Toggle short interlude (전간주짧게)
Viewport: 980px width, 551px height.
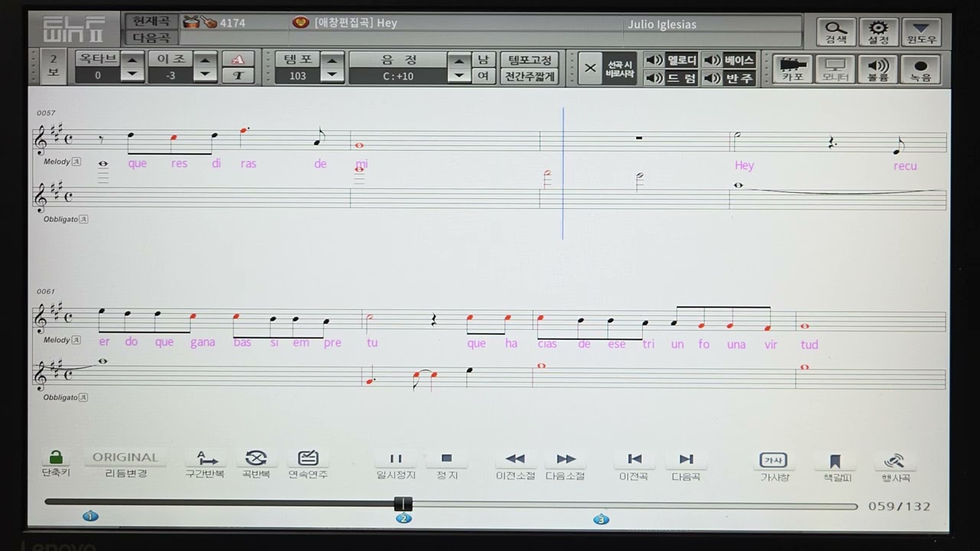(x=529, y=76)
